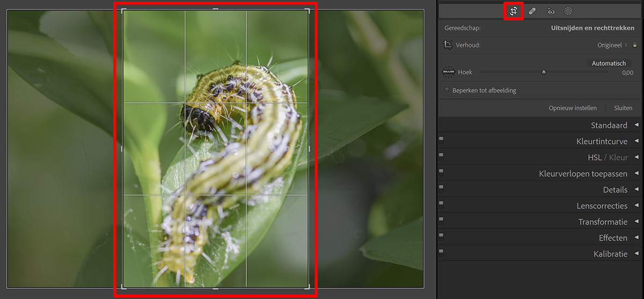
Task: Toggle the Kalibratie panel switch
Action: pyautogui.click(x=441, y=252)
